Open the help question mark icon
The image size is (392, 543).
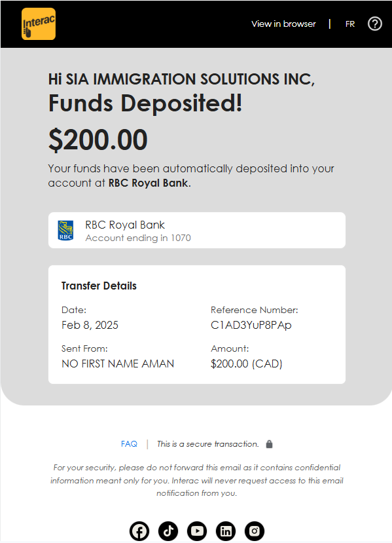(375, 24)
